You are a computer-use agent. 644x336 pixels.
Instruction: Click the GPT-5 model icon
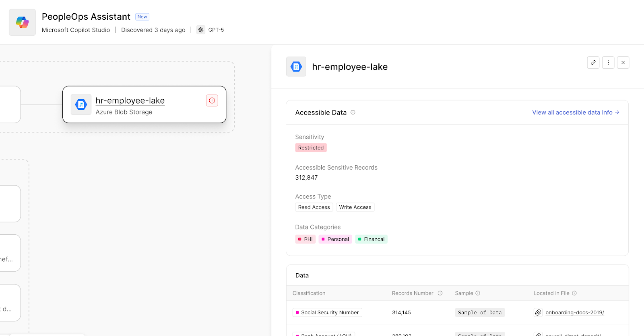coord(201,30)
